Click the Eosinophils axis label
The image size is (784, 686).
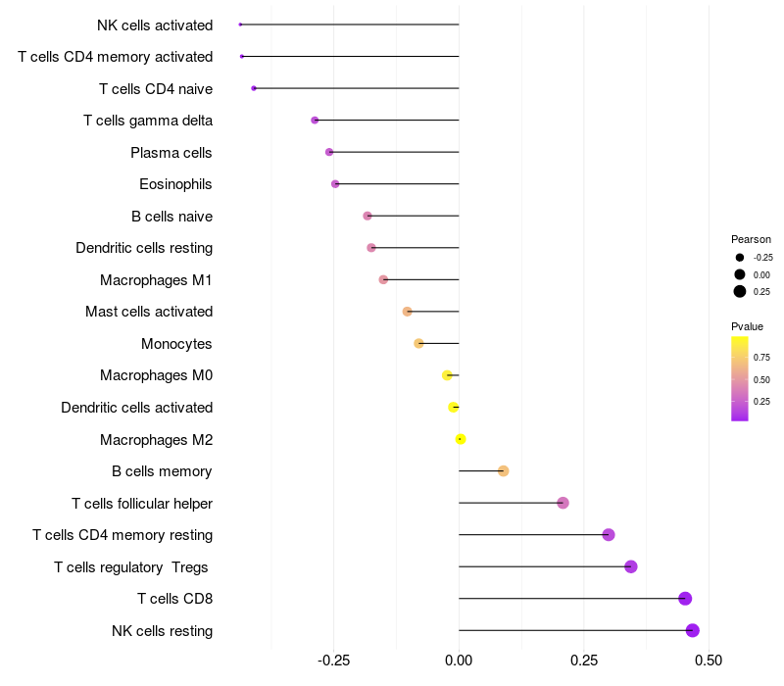tap(175, 184)
